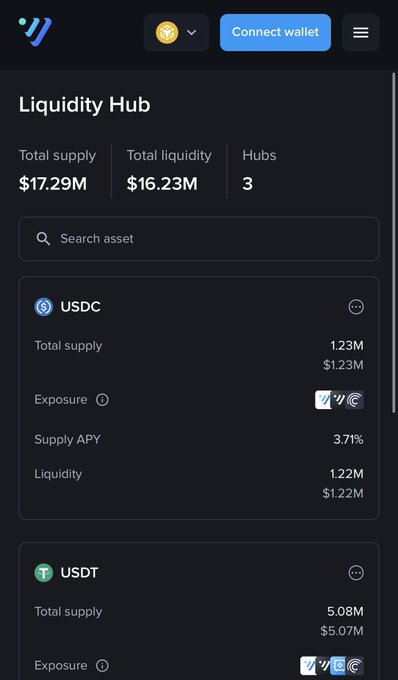398x680 pixels.
Task: Click the USDC coin icon
Action: [43, 307]
